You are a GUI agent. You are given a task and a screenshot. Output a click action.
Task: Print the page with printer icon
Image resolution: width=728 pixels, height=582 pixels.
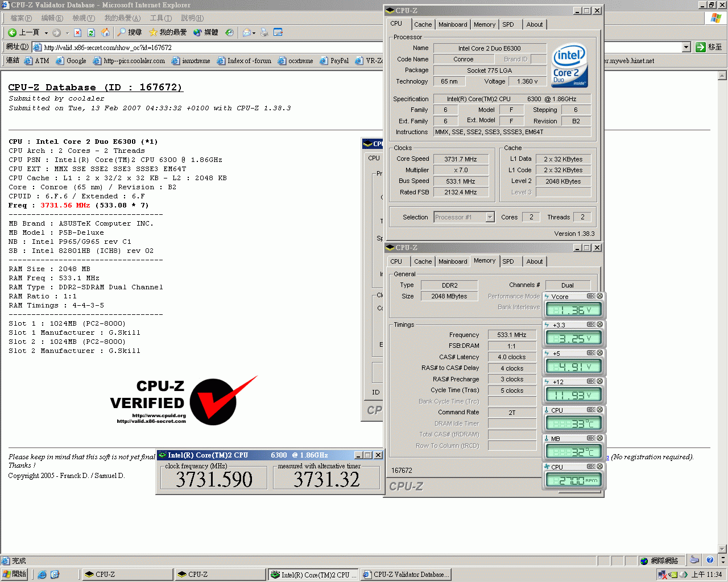coord(264,32)
